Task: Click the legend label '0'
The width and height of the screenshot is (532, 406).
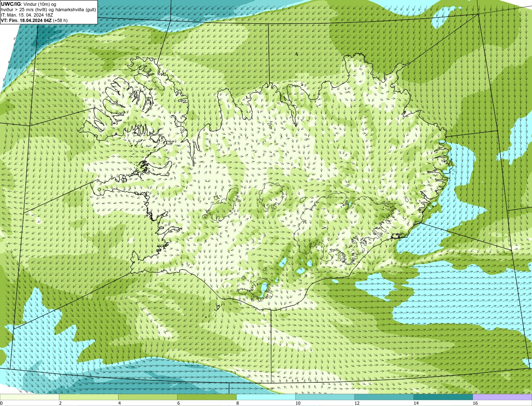Action: point(1,403)
